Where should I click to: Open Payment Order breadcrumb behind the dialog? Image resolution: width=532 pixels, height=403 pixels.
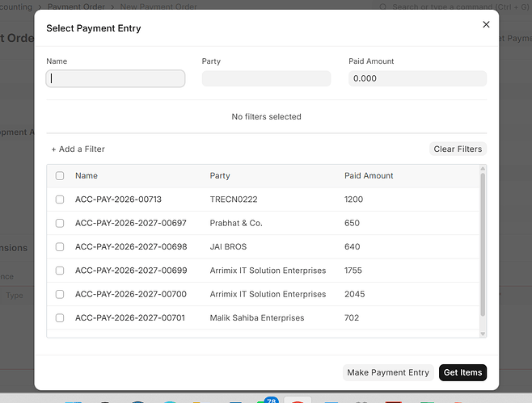pos(76,6)
